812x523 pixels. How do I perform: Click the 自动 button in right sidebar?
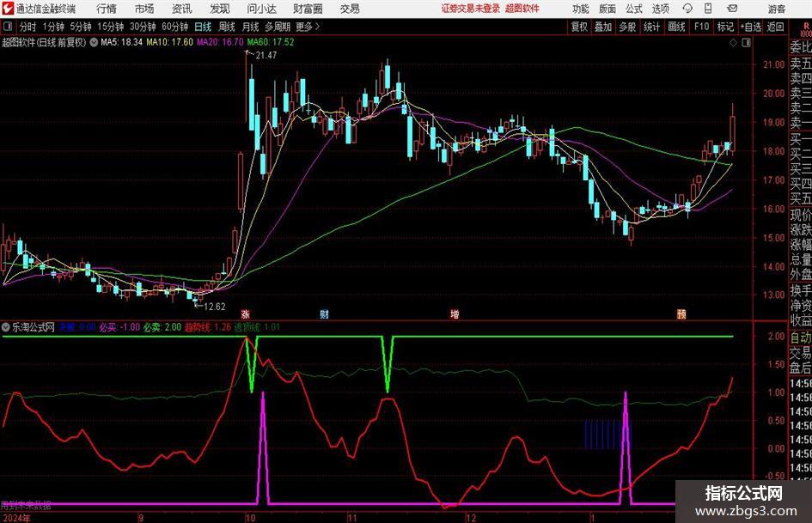click(801, 338)
